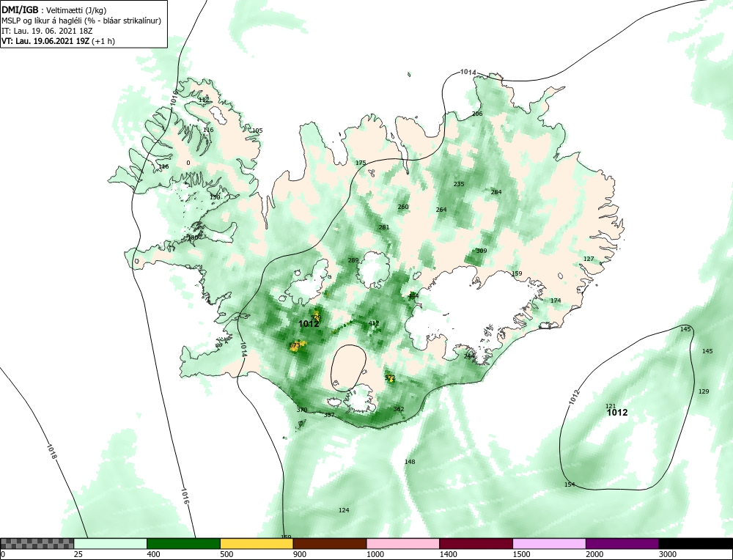This screenshot has height=560, width=733.
Task: Click the map value '281' in the interior
Action: click(x=384, y=228)
